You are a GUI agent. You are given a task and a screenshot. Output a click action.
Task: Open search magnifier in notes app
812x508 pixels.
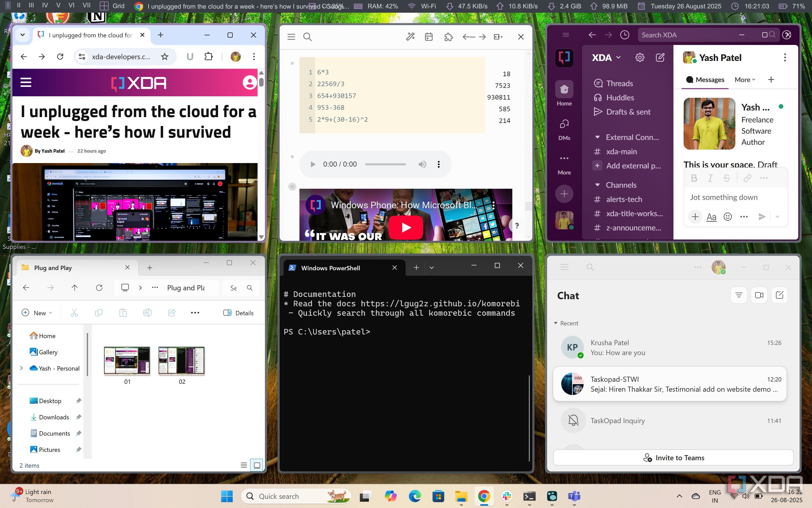(307, 37)
